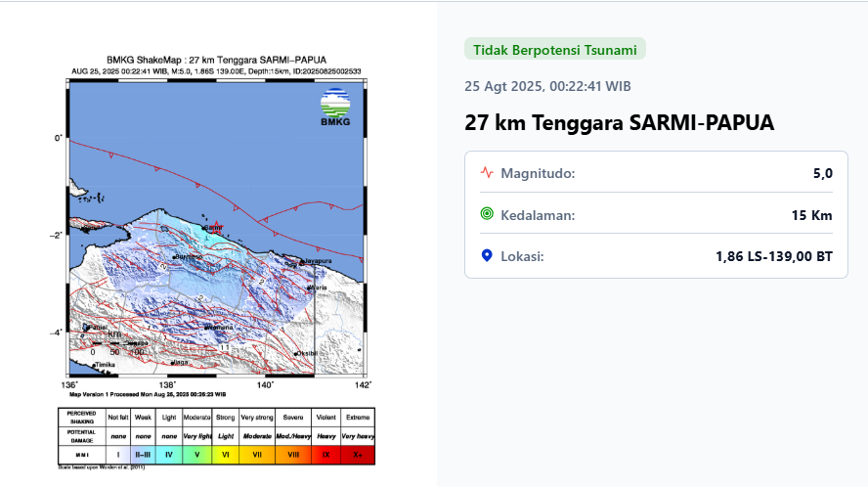Image resolution: width=868 pixels, height=487 pixels.
Task: Click the Map Version 1 processed caption
Action: click(x=148, y=394)
